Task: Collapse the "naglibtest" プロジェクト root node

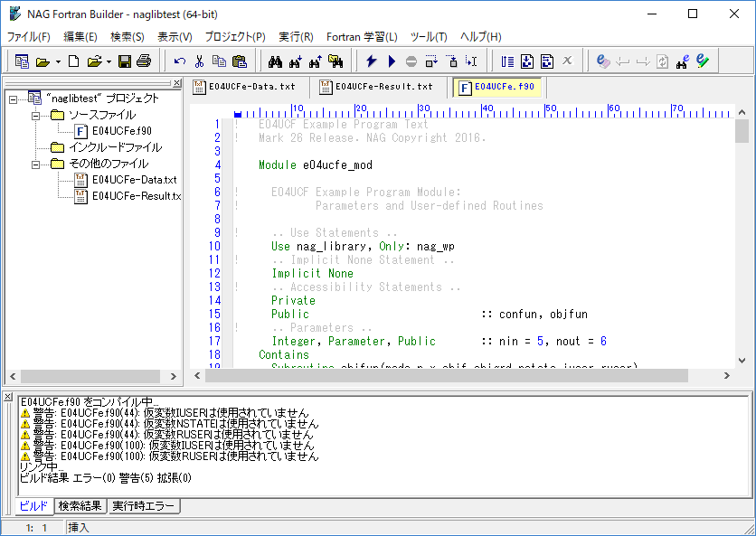Action: pos(14,99)
